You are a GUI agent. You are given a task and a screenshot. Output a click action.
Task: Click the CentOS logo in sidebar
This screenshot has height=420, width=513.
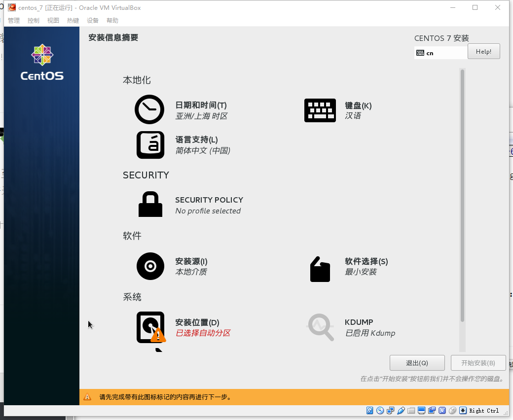[x=42, y=63]
